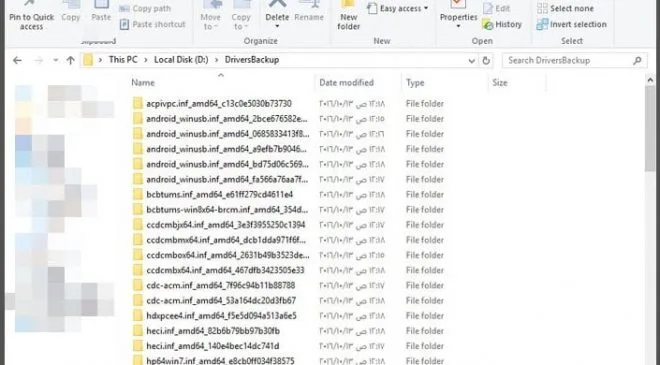The image size is (660, 365).
Task: Click Local Disk (D:) breadcrumb
Action: (181, 60)
